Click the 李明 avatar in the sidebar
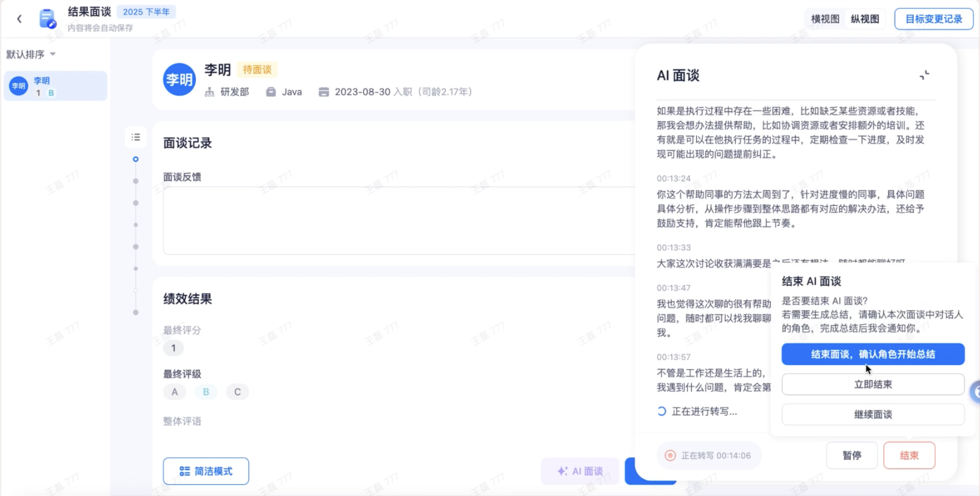The height and width of the screenshot is (496, 980). [18, 86]
